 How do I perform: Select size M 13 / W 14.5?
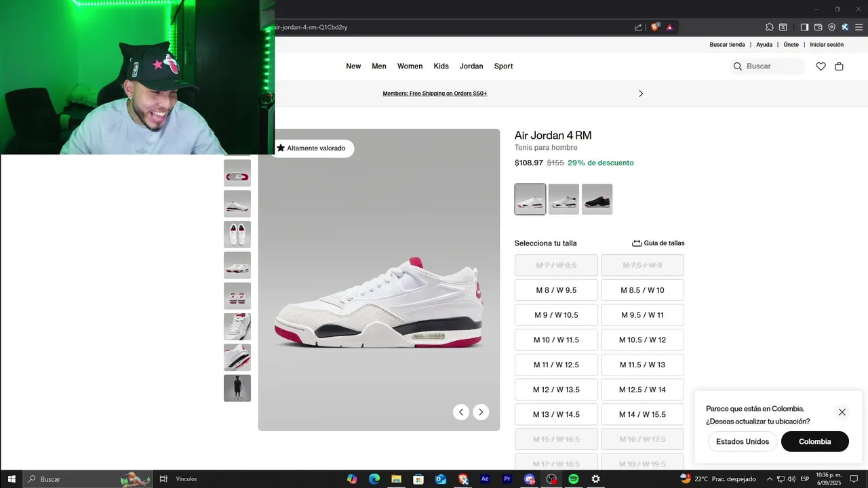click(x=556, y=414)
